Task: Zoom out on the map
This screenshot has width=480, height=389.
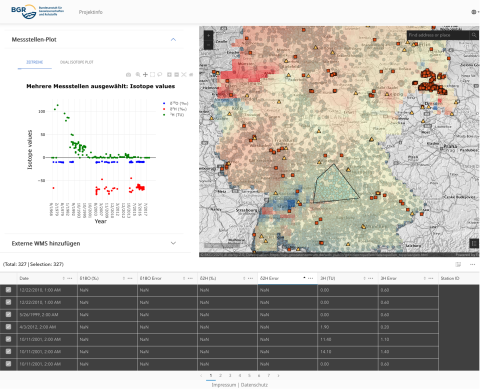Action: (208, 45)
